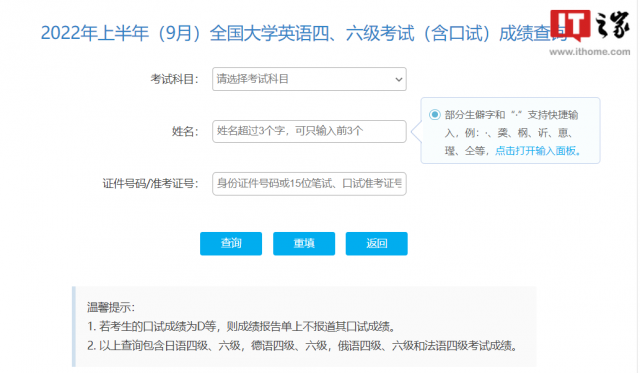The width and height of the screenshot is (640, 373).
Task: Select the blue radio icon in hint box
Action: (x=435, y=115)
